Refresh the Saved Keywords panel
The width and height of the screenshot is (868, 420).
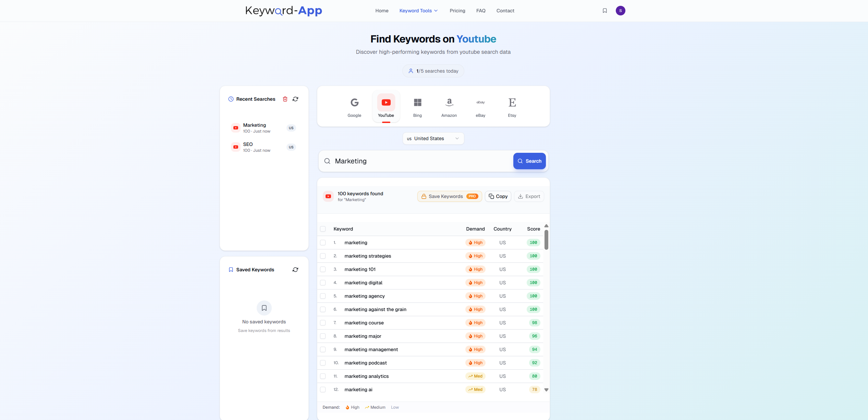tap(295, 270)
